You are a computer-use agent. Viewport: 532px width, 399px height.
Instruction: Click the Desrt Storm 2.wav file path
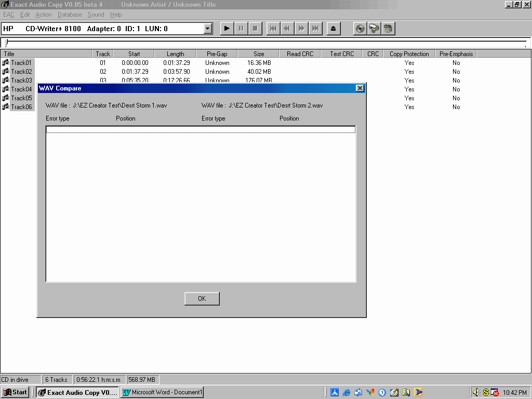coord(275,105)
